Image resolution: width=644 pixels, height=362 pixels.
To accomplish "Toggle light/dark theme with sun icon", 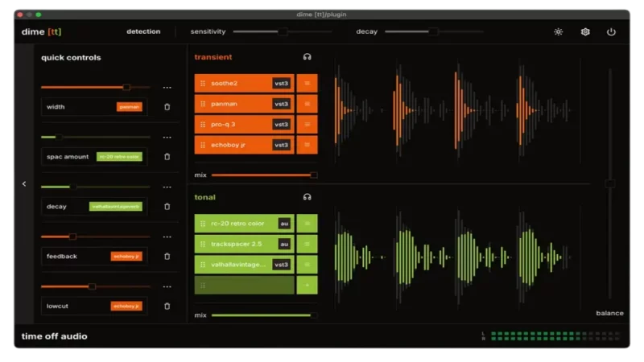I will [559, 32].
